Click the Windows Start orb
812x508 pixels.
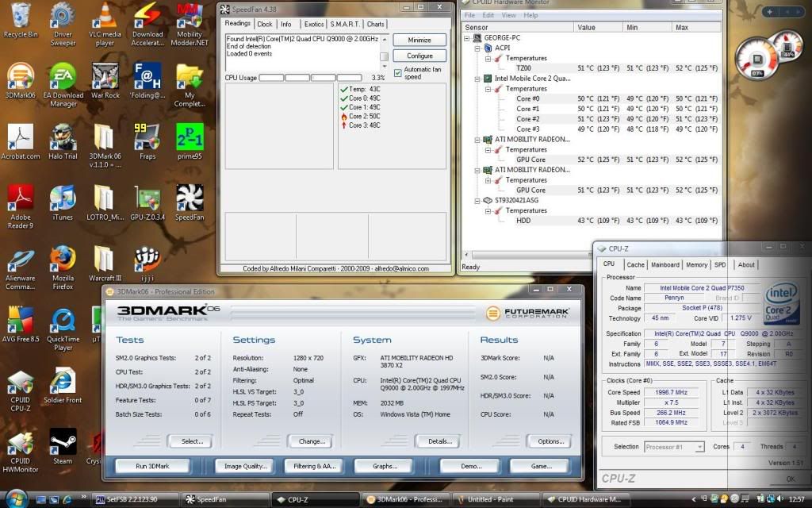pyautogui.click(x=17, y=498)
